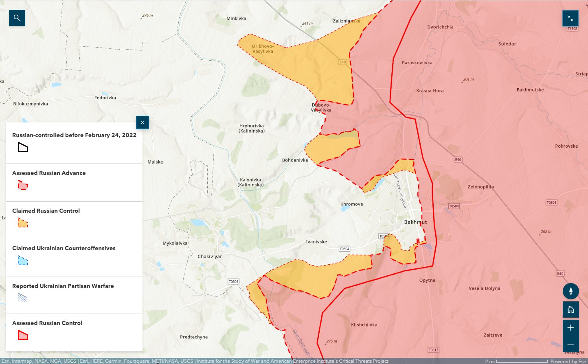Click the Institute for the Study of War attribution text

pos(292,361)
